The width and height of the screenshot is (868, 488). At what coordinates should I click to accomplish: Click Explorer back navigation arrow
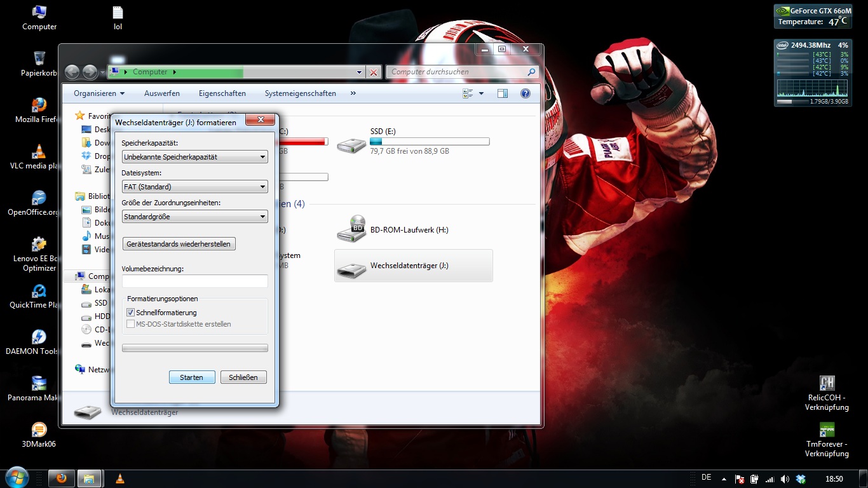click(72, 72)
